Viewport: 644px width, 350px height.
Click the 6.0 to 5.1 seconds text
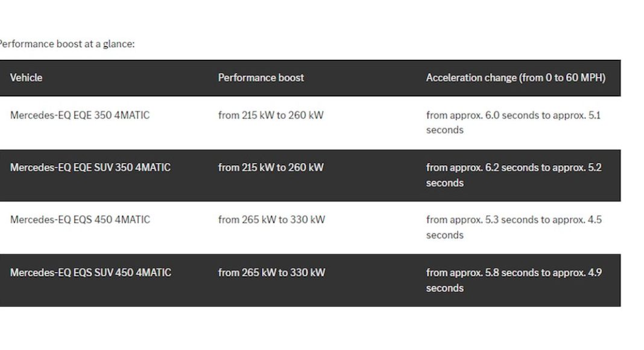coord(513,115)
